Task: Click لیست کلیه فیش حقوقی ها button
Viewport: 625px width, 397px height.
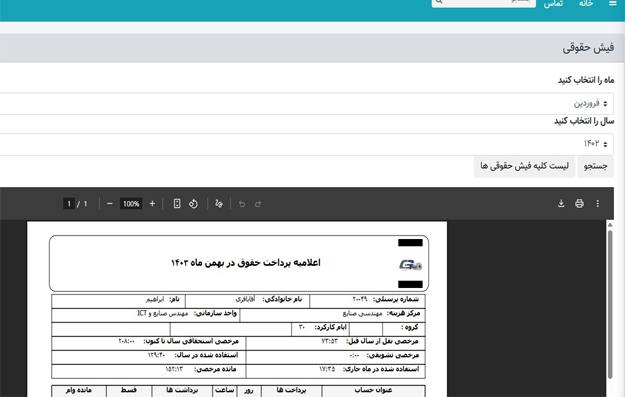Action: coord(524,166)
